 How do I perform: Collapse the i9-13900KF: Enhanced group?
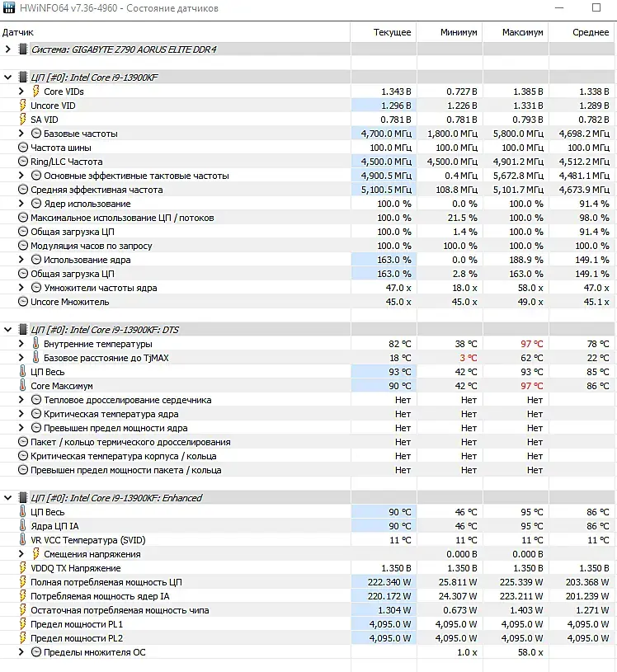coord(7,498)
